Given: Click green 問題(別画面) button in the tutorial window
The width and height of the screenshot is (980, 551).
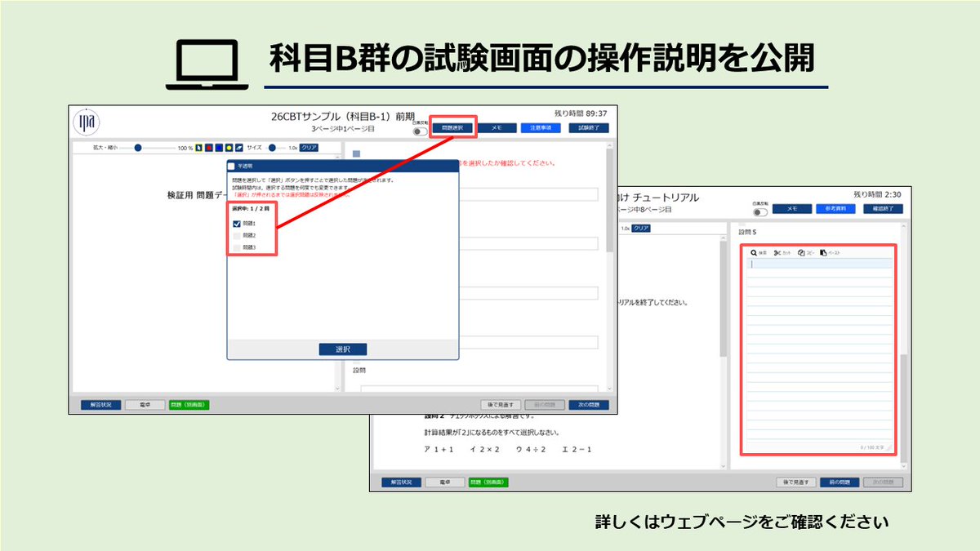Looking at the screenshot, I should [488, 482].
